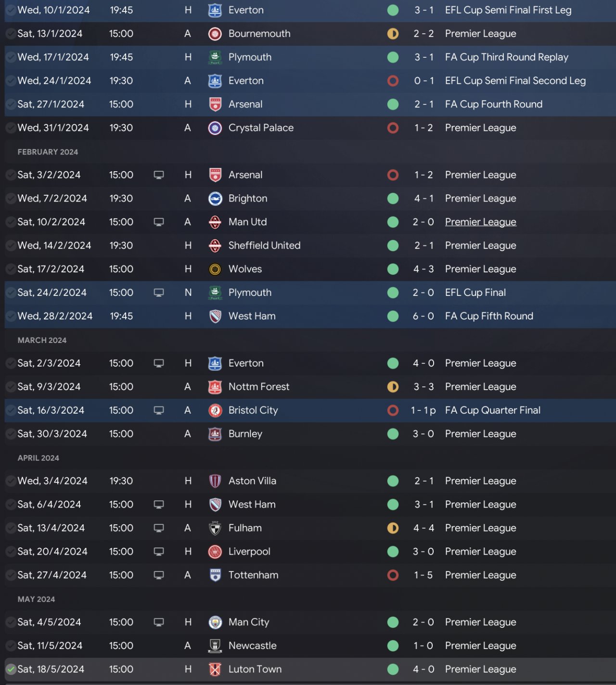
Task: Collapse the MAY 2024 section header
Action: coord(36,599)
